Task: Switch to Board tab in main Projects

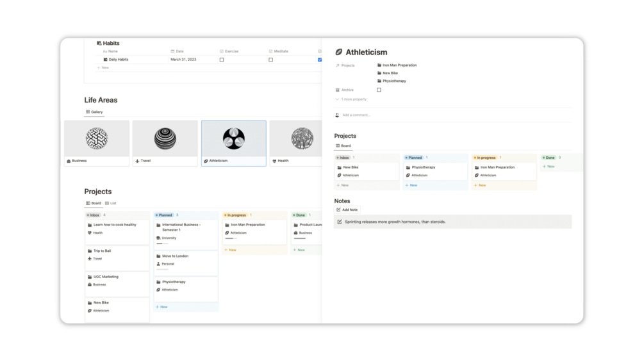Action: (93, 203)
